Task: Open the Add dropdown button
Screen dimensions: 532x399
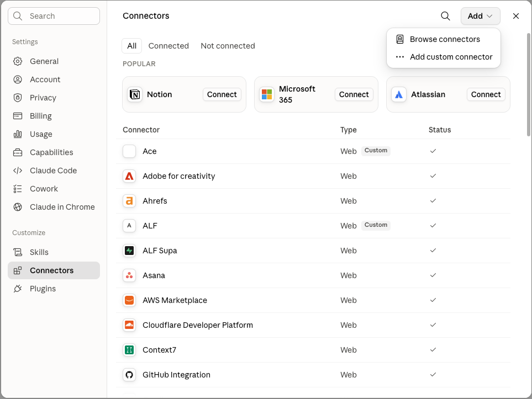Action: pos(480,16)
